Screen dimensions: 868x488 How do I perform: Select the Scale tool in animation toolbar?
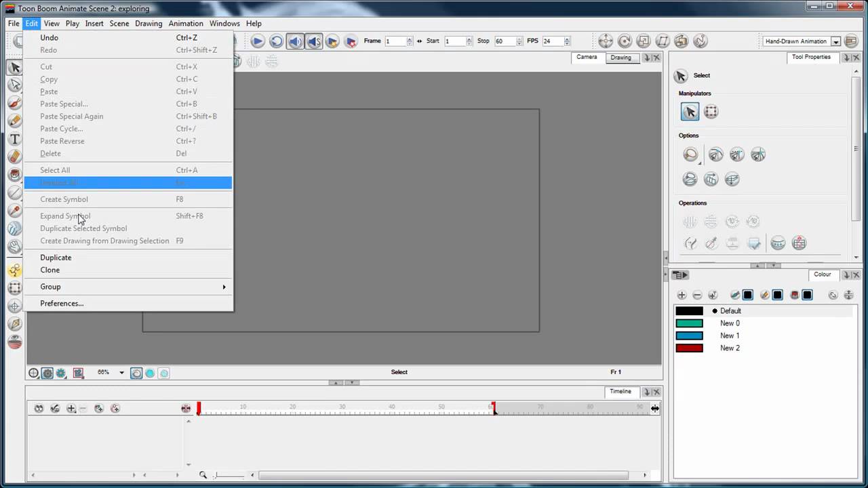click(644, 41)
